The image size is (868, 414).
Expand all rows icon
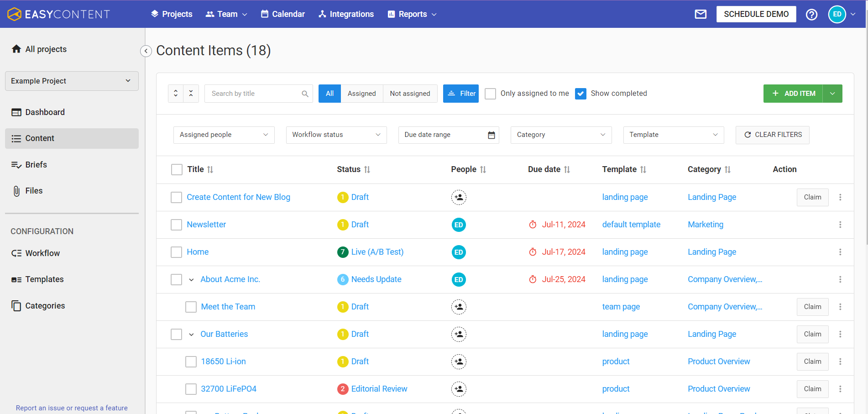click(176, 94)
